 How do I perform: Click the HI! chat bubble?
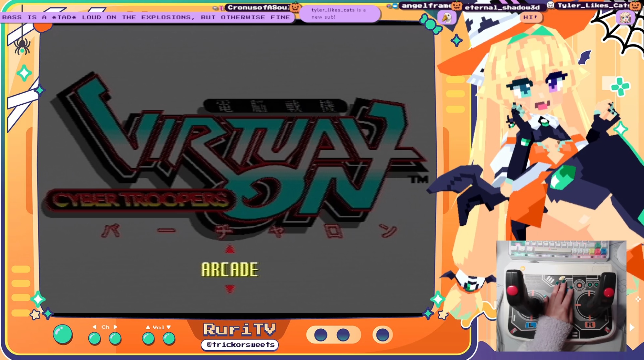click(530, 17)
